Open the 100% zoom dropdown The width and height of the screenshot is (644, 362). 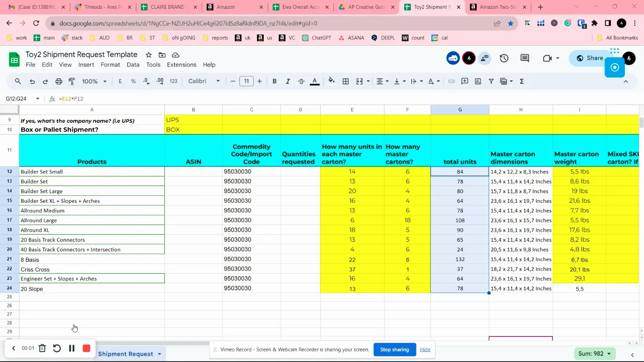click(94, 81)
